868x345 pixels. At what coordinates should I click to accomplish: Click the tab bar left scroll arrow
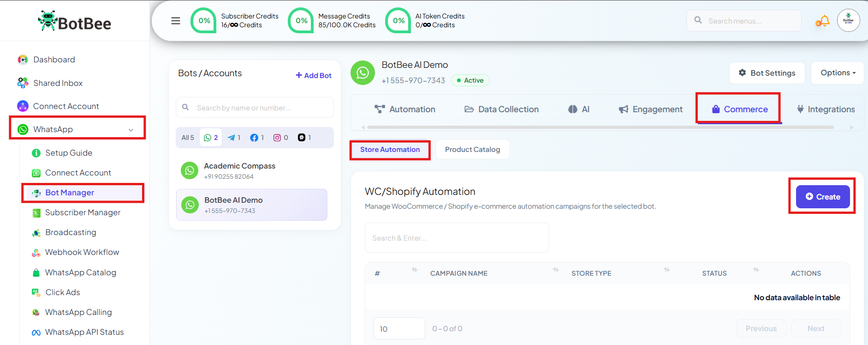coord(363,127)
